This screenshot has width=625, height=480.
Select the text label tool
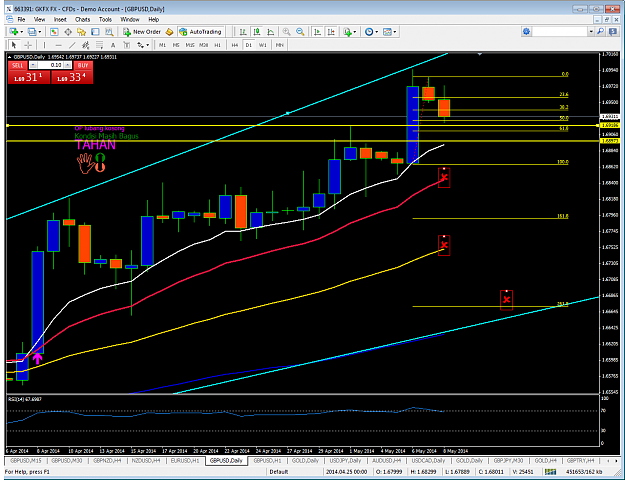pos(127,45)
